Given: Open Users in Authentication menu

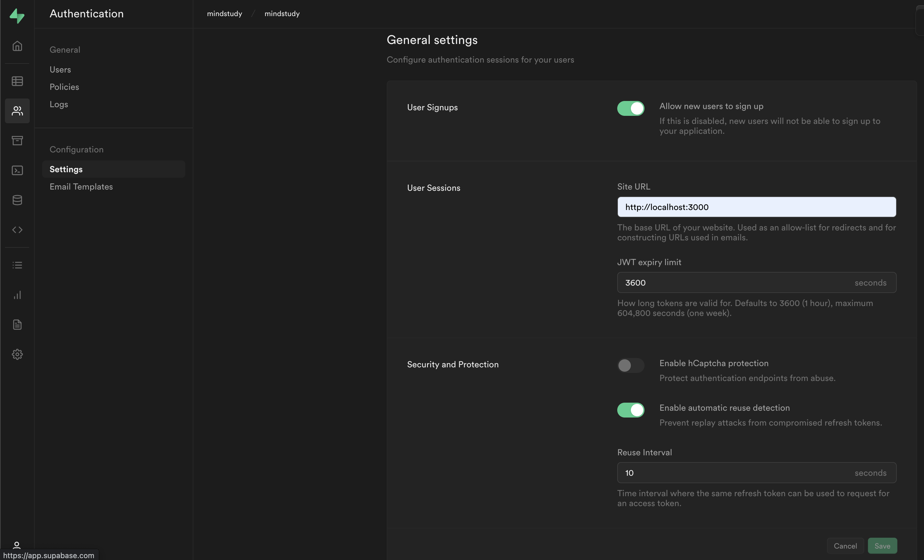Looking at the screenshot, I should (60, 69).
